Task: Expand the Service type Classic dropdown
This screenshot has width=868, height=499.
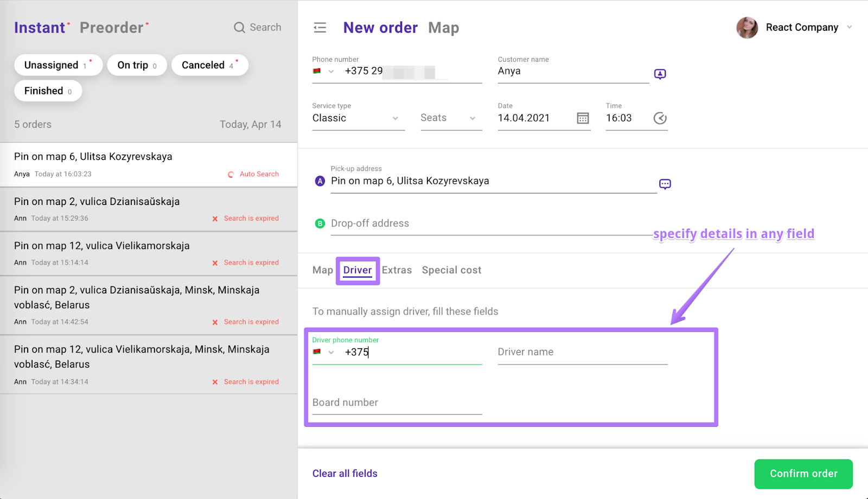Action: coord(395,118)
